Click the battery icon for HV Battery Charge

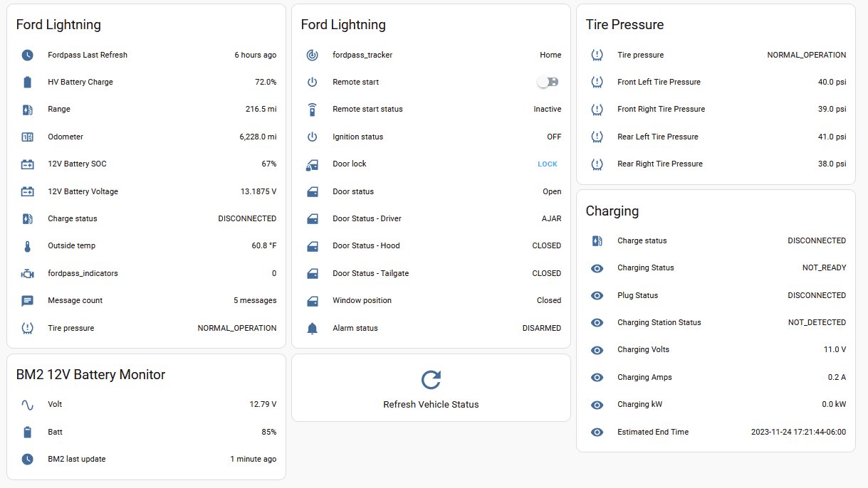tap(27, 82)
